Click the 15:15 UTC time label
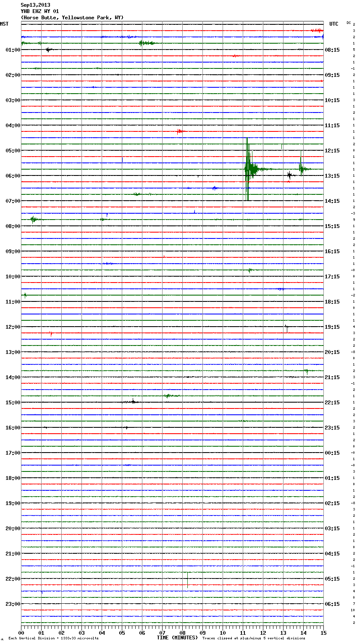The height and width of the screenshot is (644, 357). pos(332,226)
